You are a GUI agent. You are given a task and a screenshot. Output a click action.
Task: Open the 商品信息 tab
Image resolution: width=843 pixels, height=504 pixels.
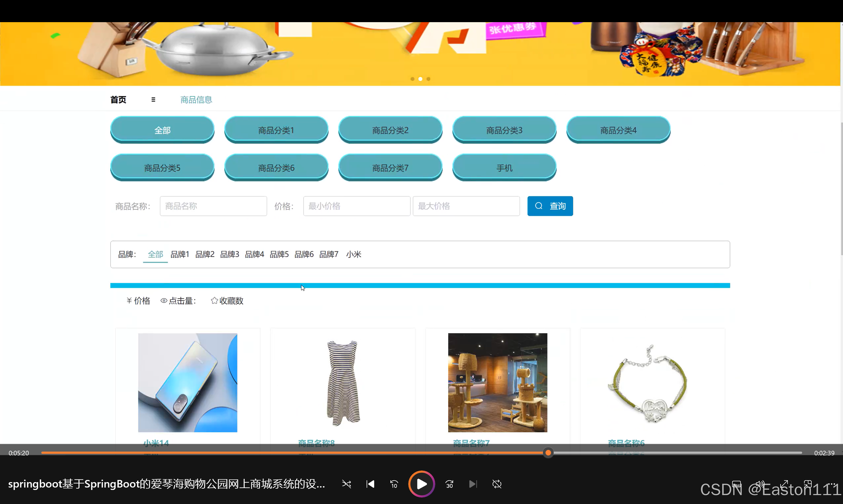pos(196,99)
